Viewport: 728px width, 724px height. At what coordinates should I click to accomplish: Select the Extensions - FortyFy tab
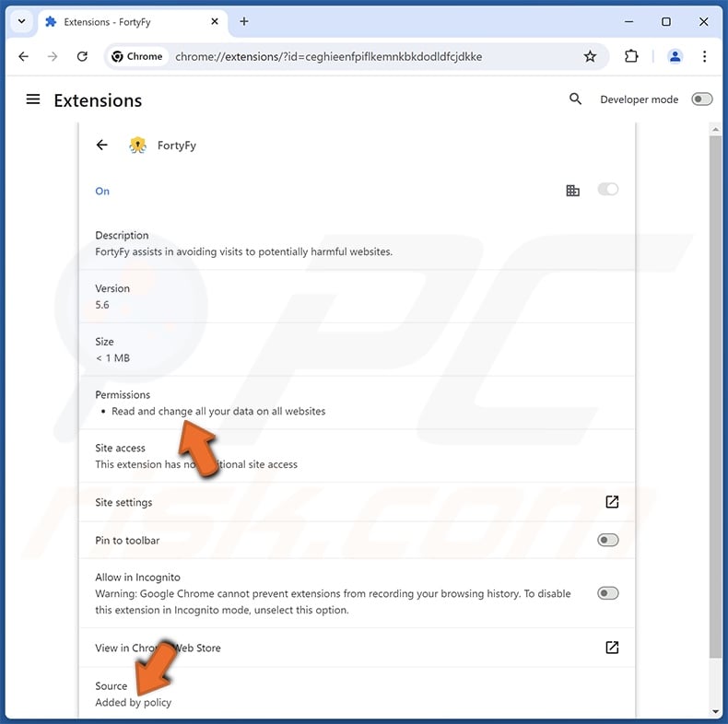132,22
